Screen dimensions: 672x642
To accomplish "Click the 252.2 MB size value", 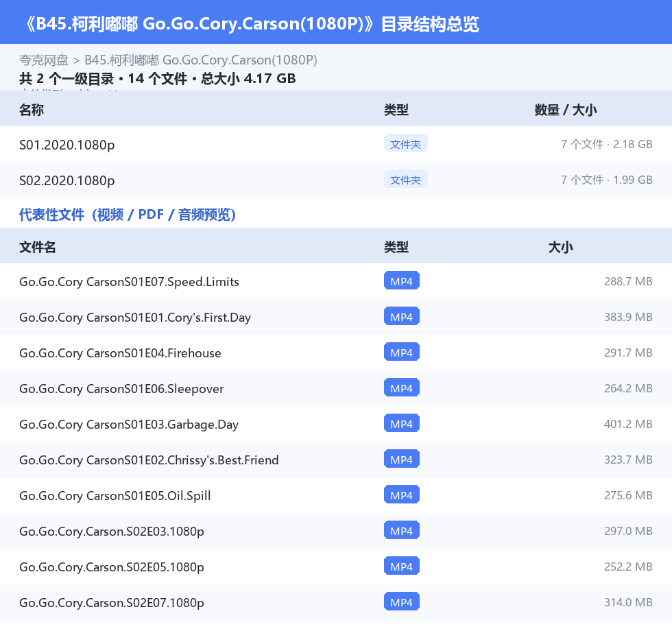I will coord(628,566).
